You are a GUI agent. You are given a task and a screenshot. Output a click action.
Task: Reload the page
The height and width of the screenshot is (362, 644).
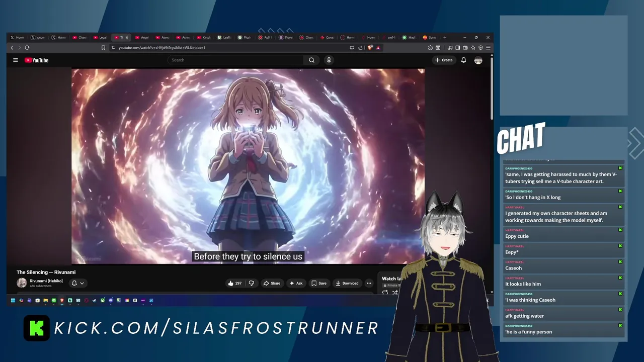(27, 48)
